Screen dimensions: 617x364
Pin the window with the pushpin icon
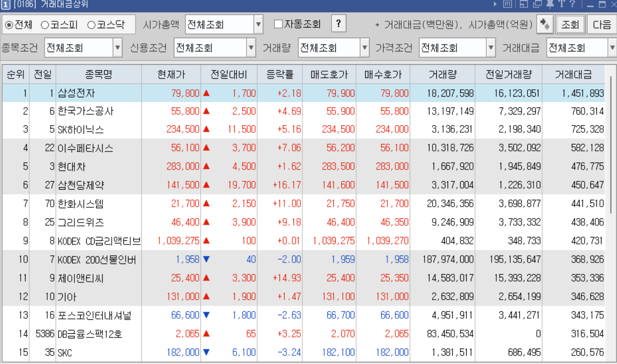point(550,4)
